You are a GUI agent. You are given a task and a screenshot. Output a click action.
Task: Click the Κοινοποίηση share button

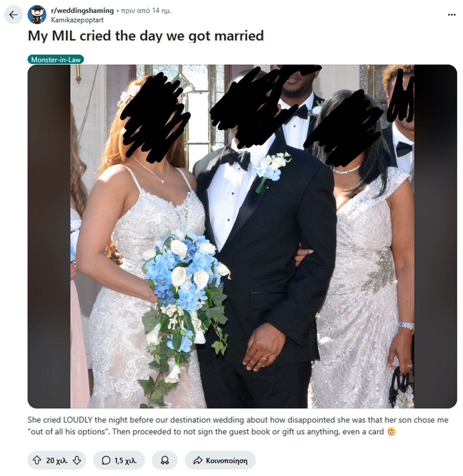220,460
